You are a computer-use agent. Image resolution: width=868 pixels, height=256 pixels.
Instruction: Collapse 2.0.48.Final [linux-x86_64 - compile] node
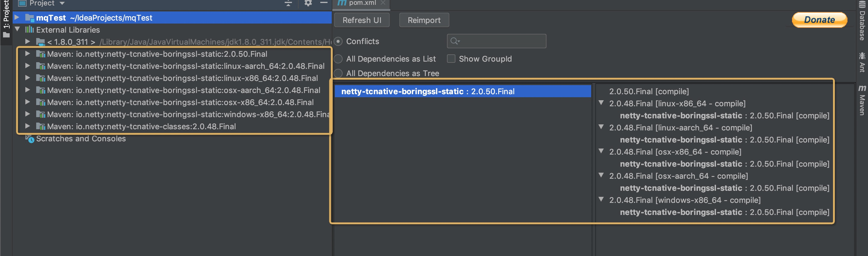click(x=601, y=103)
